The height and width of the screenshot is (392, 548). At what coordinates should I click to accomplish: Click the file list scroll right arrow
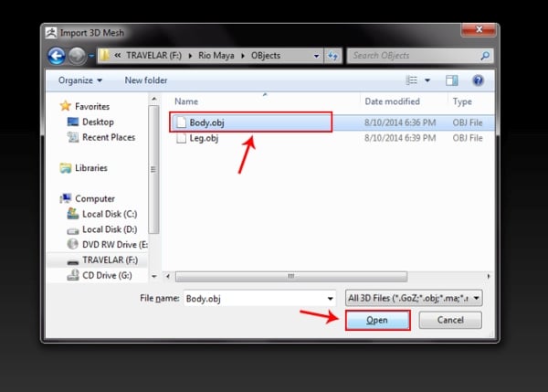point(489,277)
